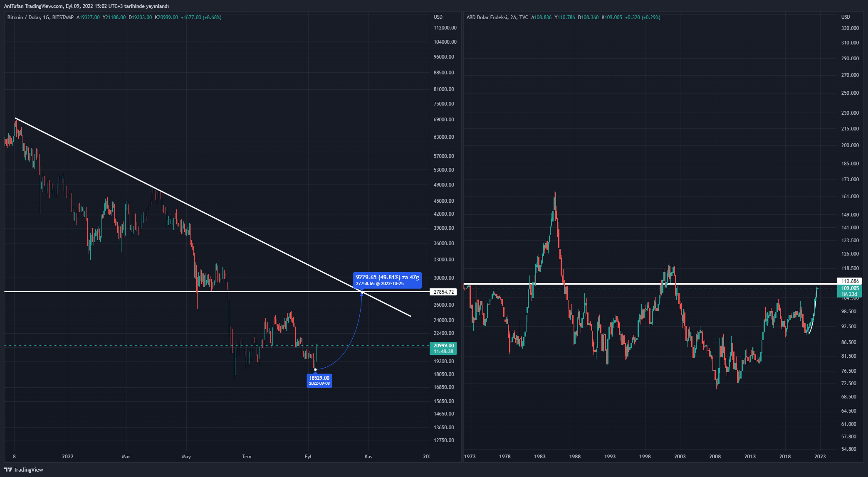Click the 69000.00 level on the Bitcoin price scale
Viewport: 868px width, 477px height.
click(x=444, y=120)
